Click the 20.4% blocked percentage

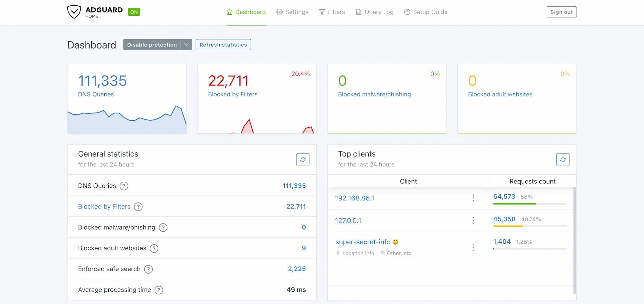[x=301, y=74]
